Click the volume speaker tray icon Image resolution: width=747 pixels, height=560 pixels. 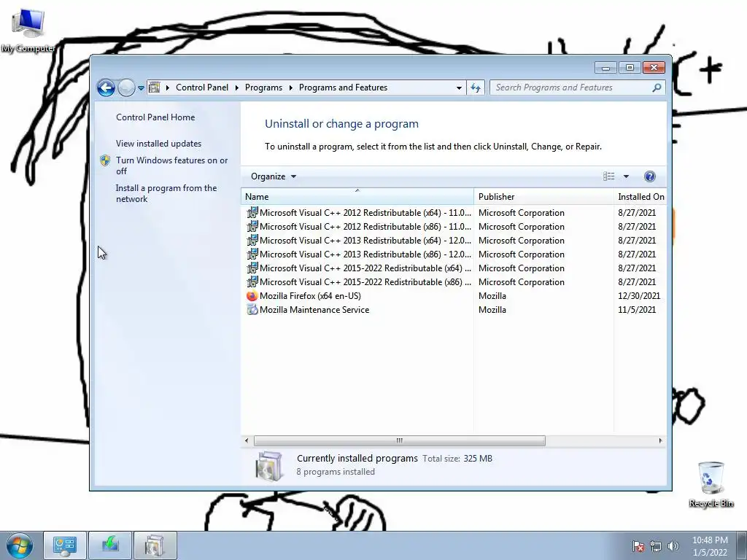pos(673,546)
